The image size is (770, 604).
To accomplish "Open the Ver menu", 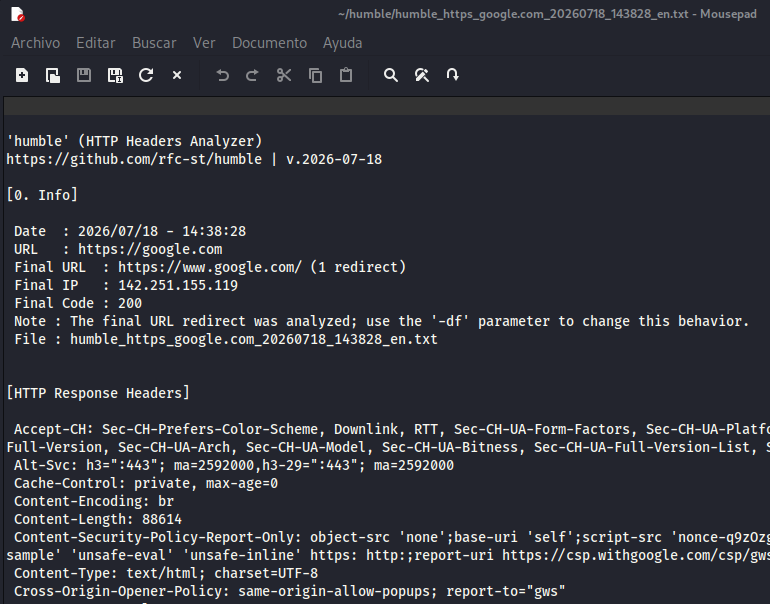I will click(204, 43).
